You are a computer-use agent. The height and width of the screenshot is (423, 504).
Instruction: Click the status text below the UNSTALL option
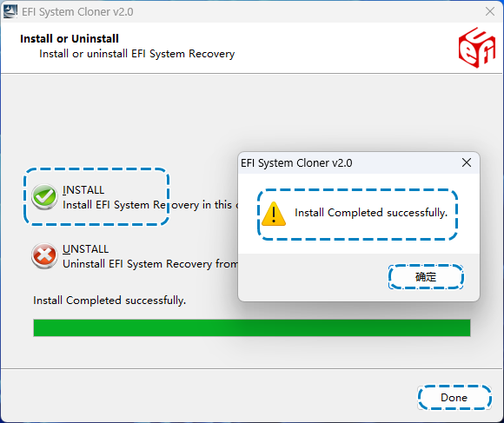(109, 301)
